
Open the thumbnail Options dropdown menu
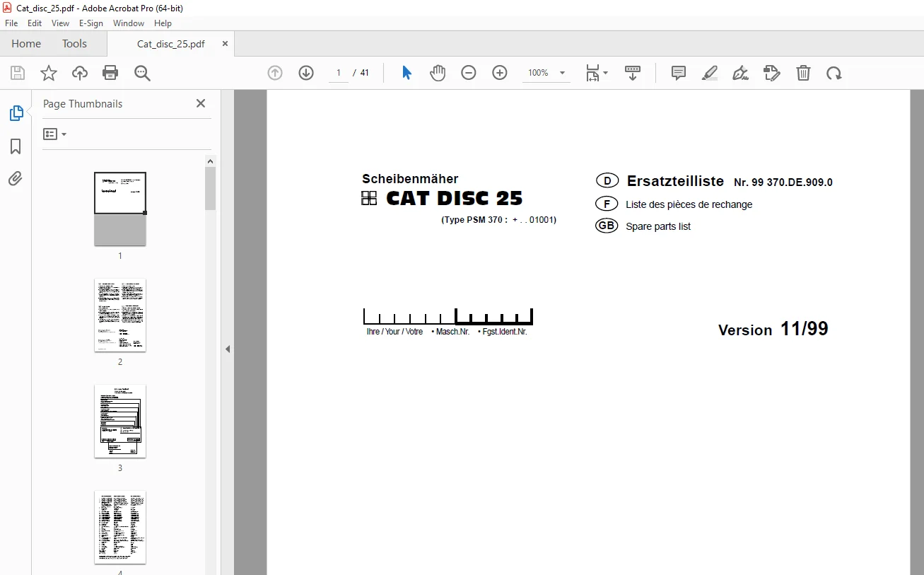point(54,134)
